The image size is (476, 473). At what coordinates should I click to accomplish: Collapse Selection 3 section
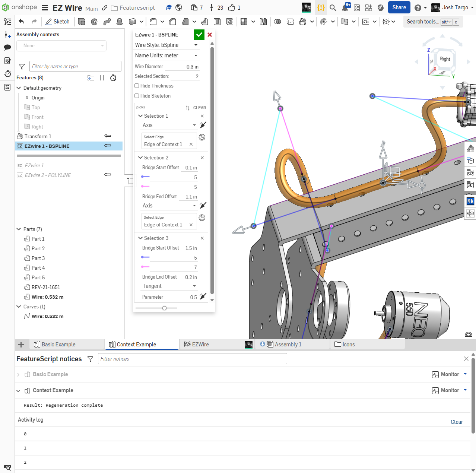tap(140, 238)
